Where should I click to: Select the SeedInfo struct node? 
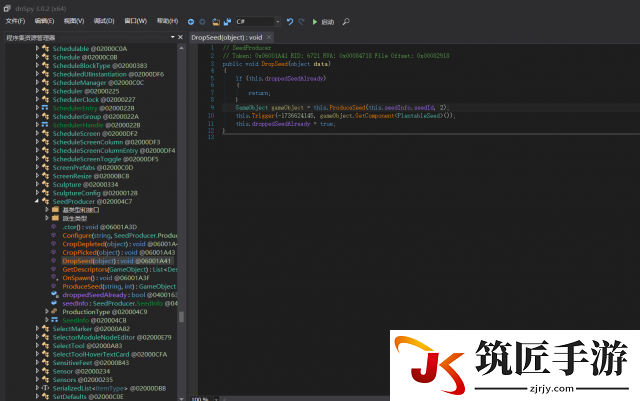point(94,321)
